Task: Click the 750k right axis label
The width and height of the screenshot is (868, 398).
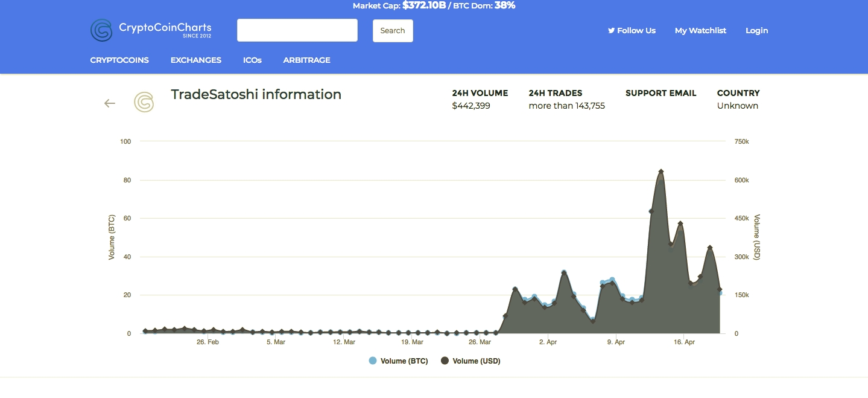Action: click(x=741, y=141)
